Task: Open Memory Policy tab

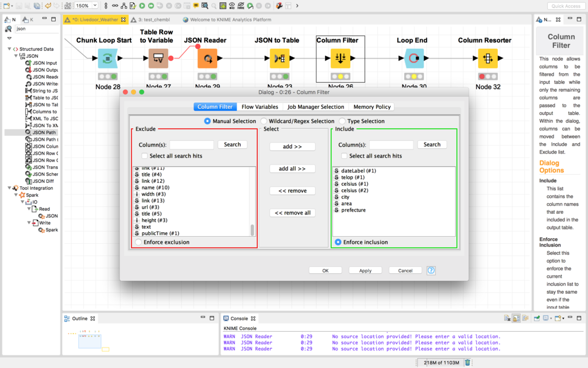Action: (372, 106)
